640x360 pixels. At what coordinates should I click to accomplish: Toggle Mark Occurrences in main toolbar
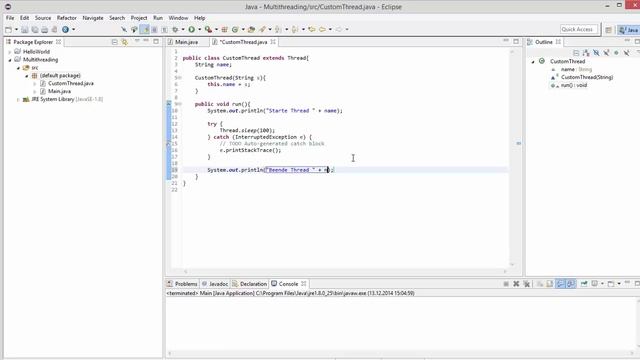pyautogui.click(x=144, y=29)
